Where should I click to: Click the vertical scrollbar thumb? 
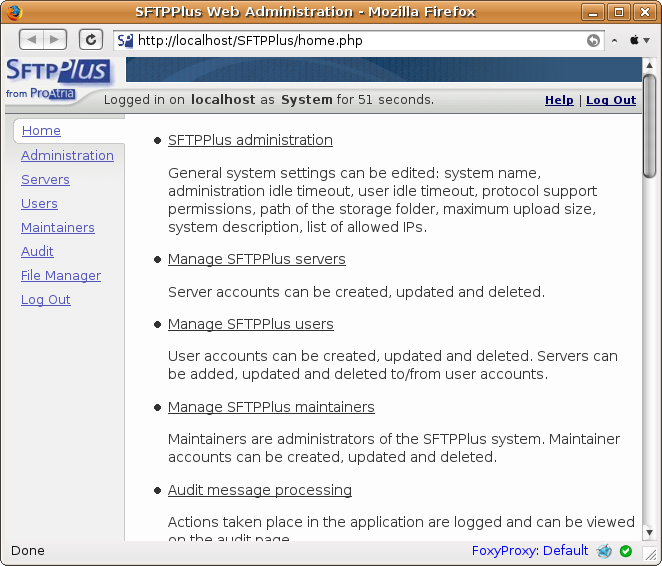coord(649,126)
